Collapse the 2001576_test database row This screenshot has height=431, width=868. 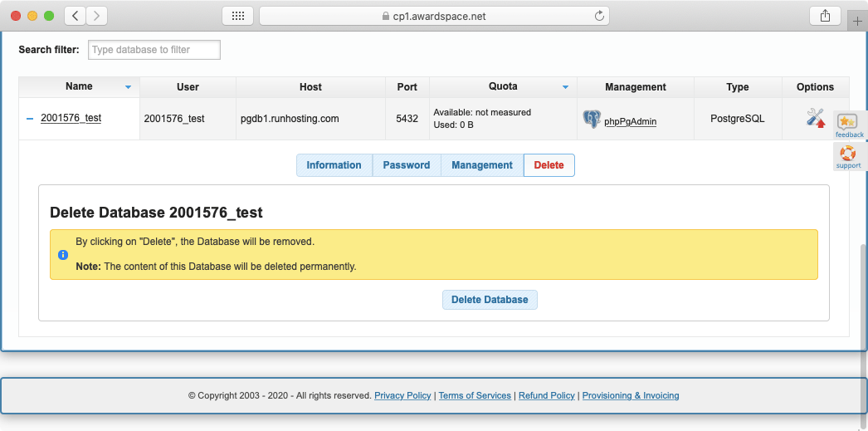(x=30, y=119)
